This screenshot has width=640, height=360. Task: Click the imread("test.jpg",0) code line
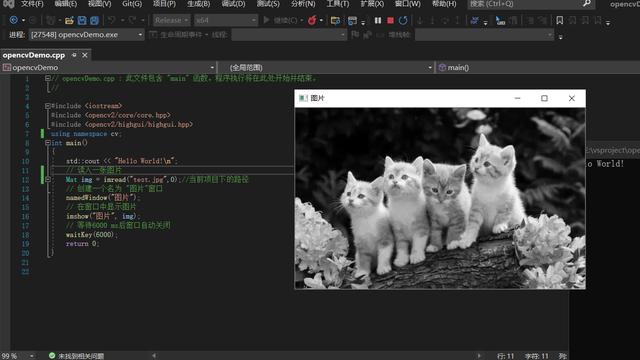pos(157,180)
